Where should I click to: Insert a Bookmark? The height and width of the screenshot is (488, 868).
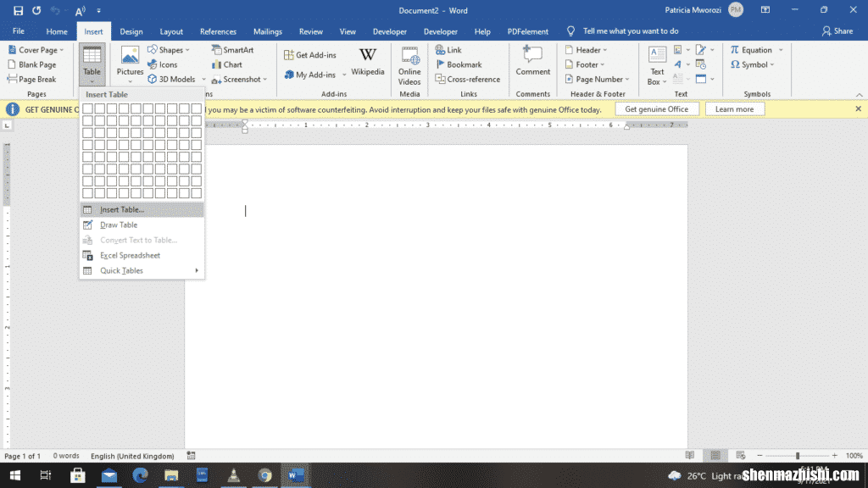pos(459,64)
